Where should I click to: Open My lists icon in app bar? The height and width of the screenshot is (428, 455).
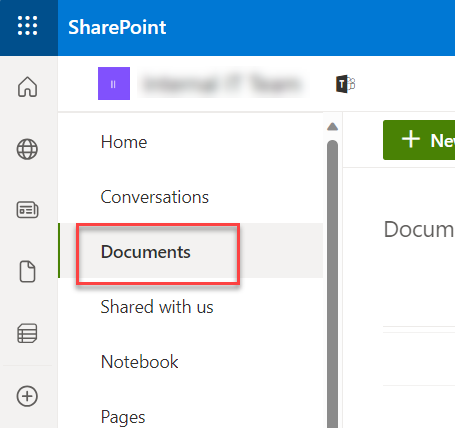(x=27, y=333)
